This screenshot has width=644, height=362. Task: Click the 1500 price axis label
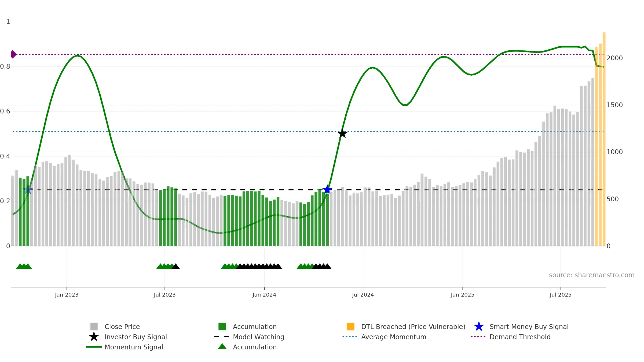(x=615, y=105)
